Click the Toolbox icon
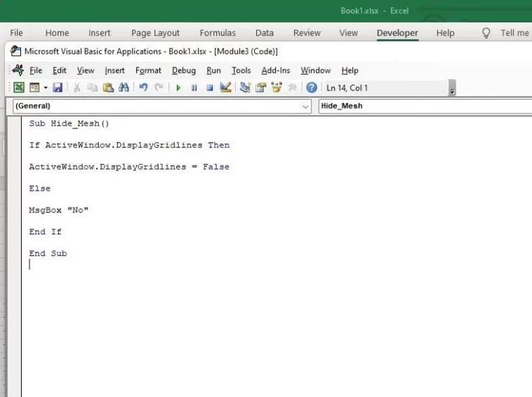This screenshot has height=397, width=532. coord(292,88)
